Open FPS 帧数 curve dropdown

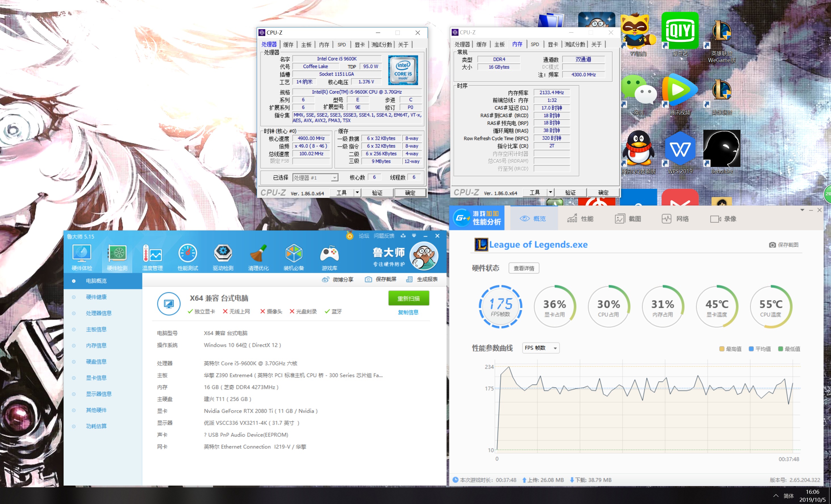tap(541, 348)
